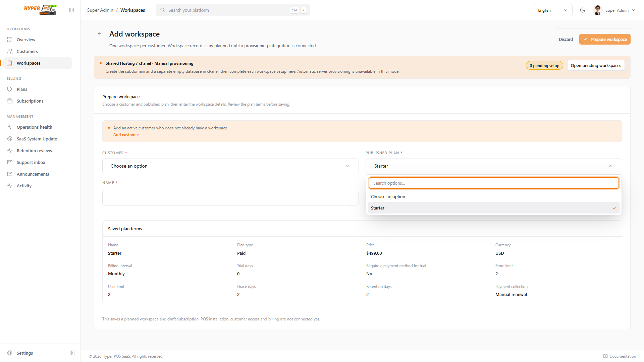The image size is (644, 362).
Task: Collapse sidebar using top panel icon
Action: click(71, 10)
